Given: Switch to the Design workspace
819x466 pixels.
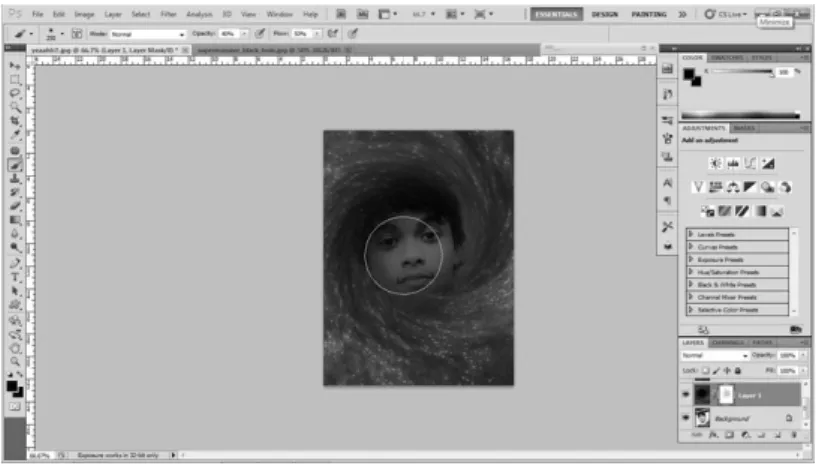Looking at the screenshot, I should pyautogui.click(x=605, y=14).
